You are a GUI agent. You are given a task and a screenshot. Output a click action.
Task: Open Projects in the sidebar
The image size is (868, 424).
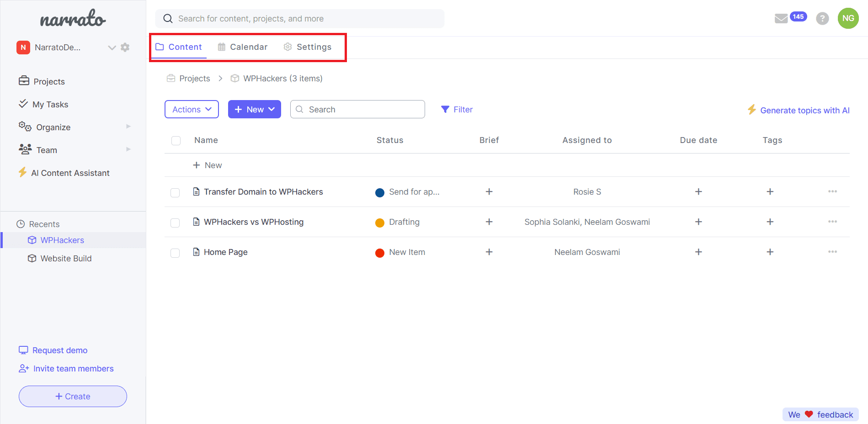[42, 81]
